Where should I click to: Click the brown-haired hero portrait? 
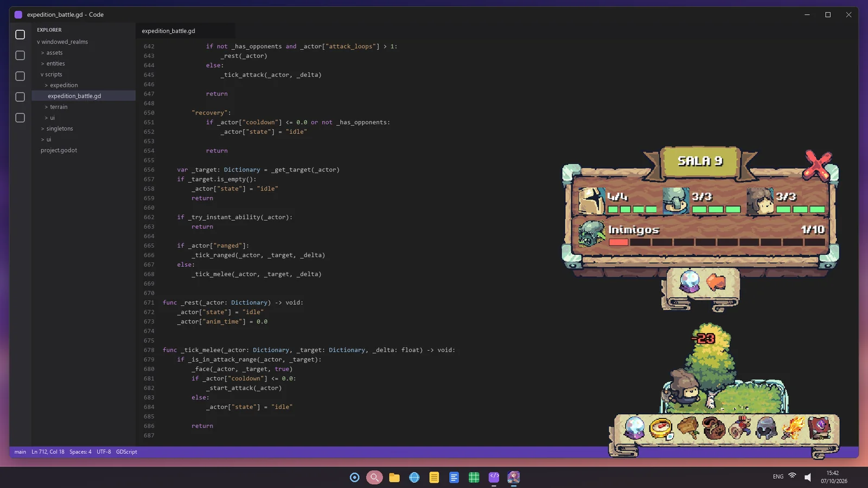pos(759,202)
